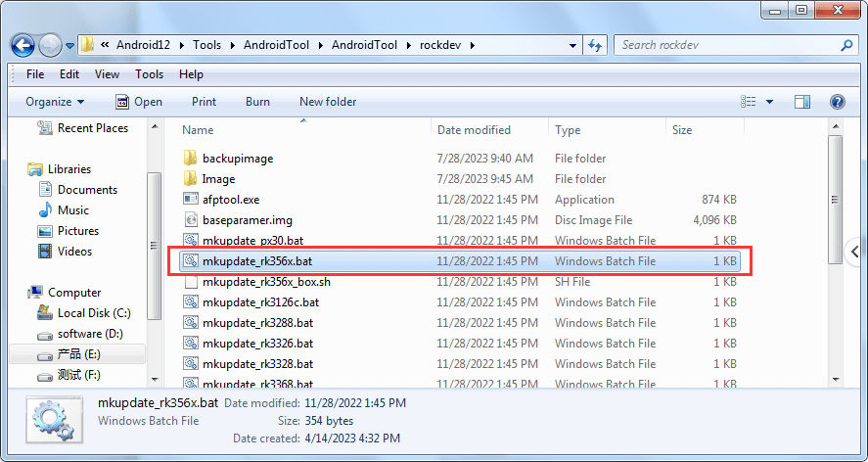Open the view options dropdown arrow
The width and height of the screenshot is (868, 462).
[770, 102]
